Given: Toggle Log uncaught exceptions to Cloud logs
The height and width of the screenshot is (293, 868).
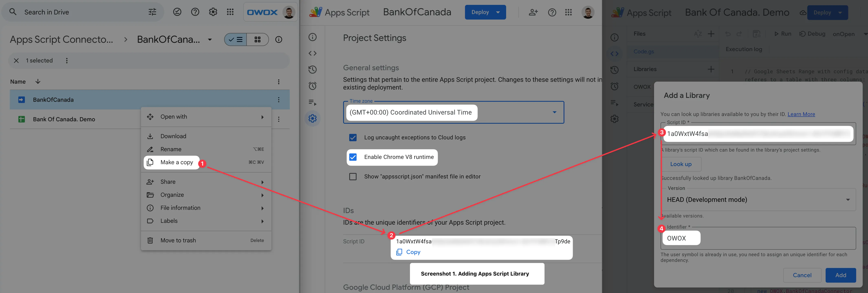Looking at the screenshot, I should pyautogui.click(x=353, y=138).
